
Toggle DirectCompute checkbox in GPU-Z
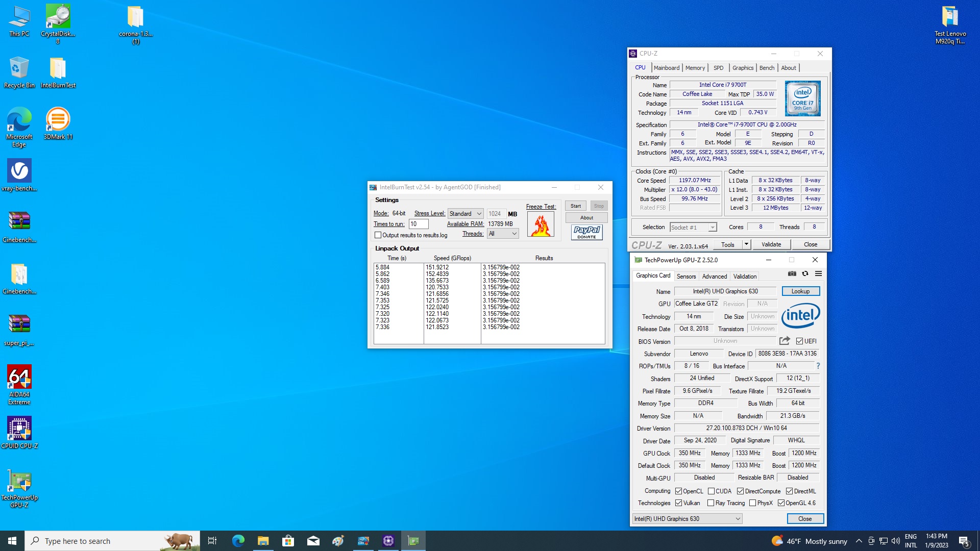pyautogui.click(x=740, y=491)
